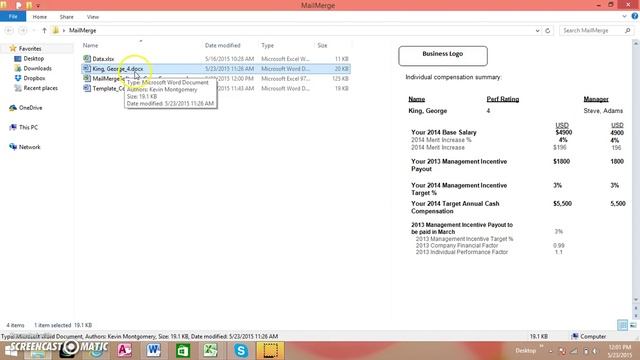This screenshot has height=360, width=640.
Task: Open Network in navigation pane
Action: tap(29, 147)
